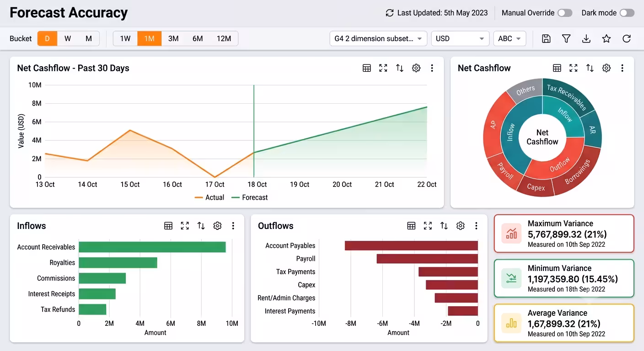Show table view for Inflows panel
Screen dimensions: 644x351
tap(168, 226)
